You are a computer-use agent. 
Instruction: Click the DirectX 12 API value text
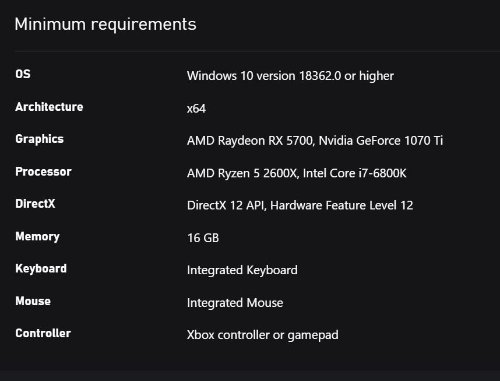(226, 205)
